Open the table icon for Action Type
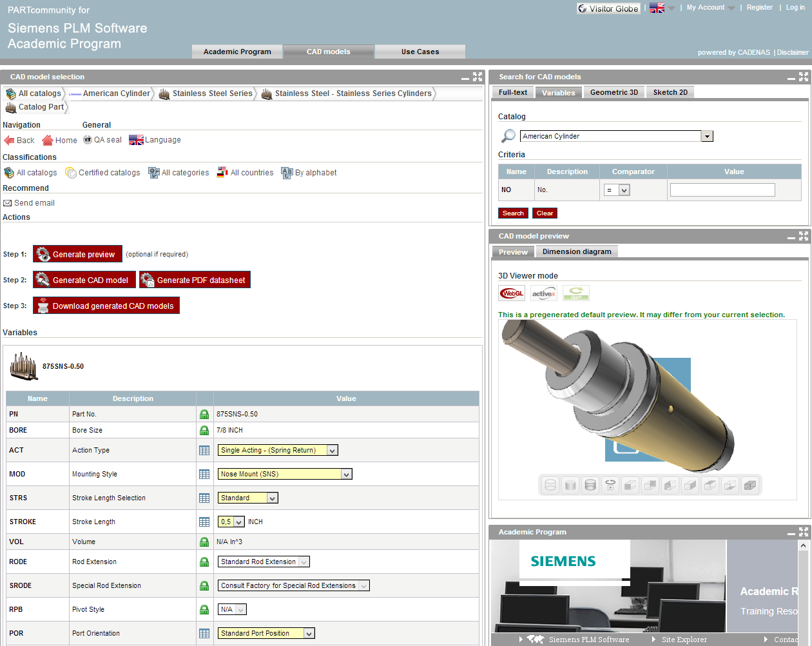This screenshot has width=812, height=646. [204, 451]
